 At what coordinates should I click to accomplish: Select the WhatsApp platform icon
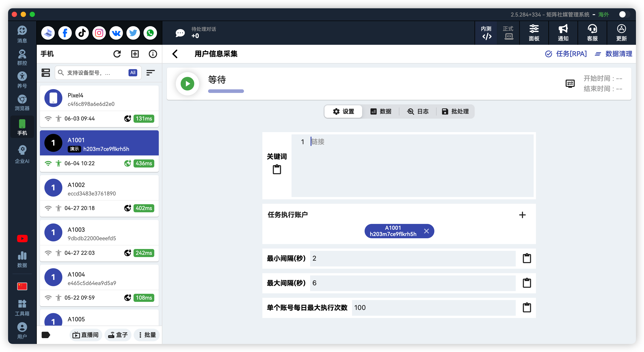(150, 33)
